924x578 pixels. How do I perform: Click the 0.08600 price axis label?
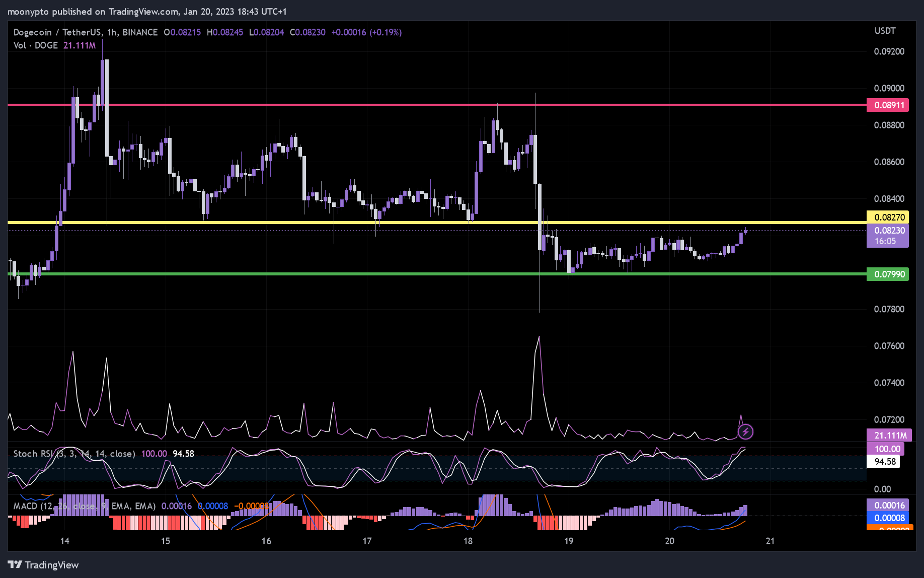click(889, 162)
